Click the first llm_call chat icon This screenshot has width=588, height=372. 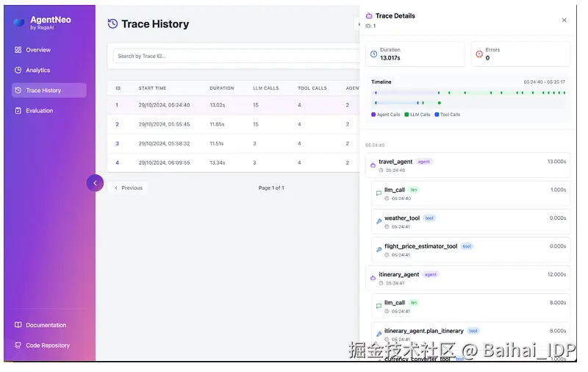coord(379,193)
